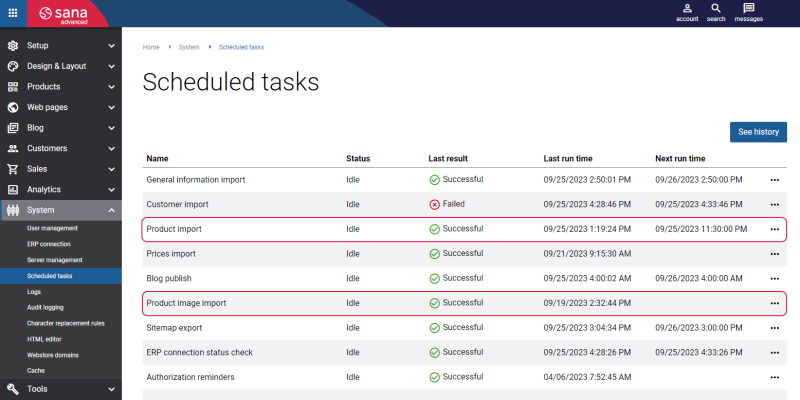Collapse the System menu chevron

coord(112,210)
